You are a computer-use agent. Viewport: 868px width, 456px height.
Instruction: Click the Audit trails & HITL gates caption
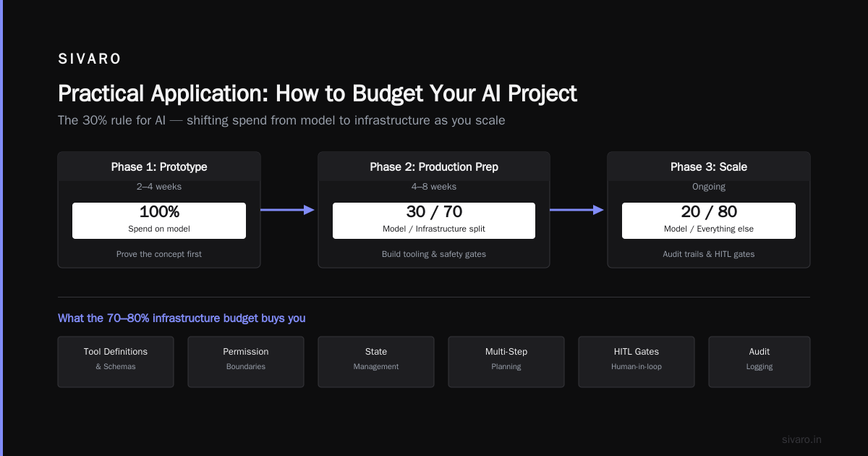709,254
